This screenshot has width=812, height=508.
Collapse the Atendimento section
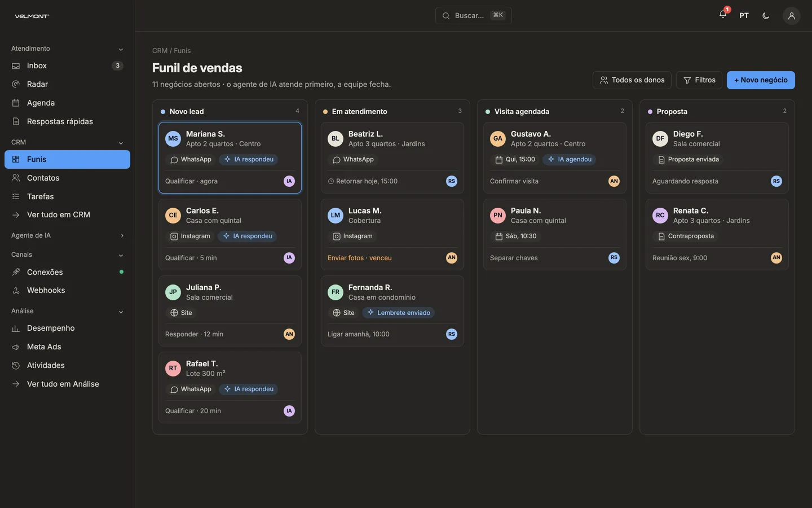click(67, 49)
